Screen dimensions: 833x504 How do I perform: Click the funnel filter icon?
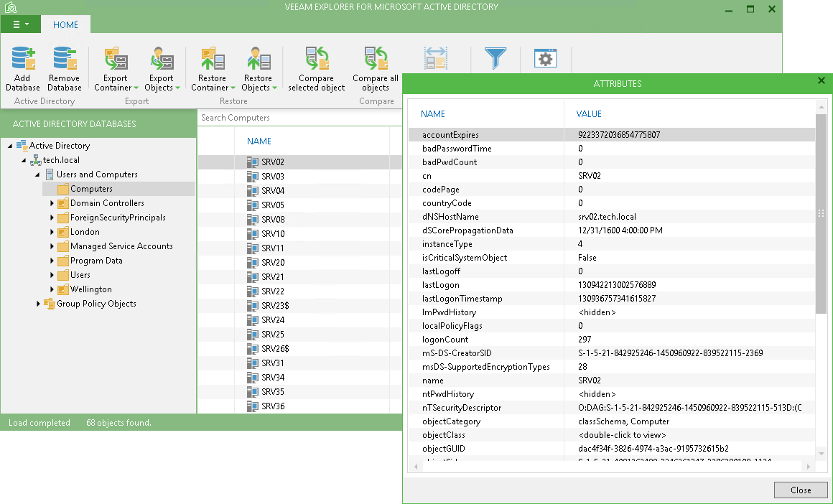tap(495, 58)
